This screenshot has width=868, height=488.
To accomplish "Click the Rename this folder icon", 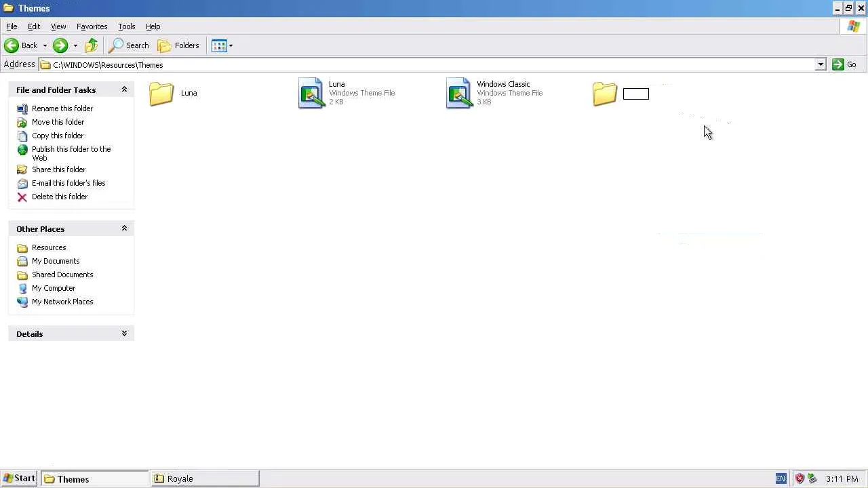I will click(x=22, y=108).
